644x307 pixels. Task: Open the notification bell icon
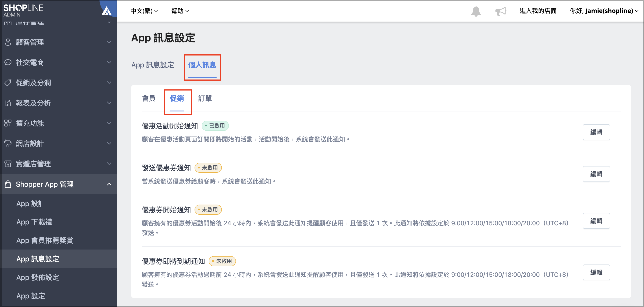(476, 11)
